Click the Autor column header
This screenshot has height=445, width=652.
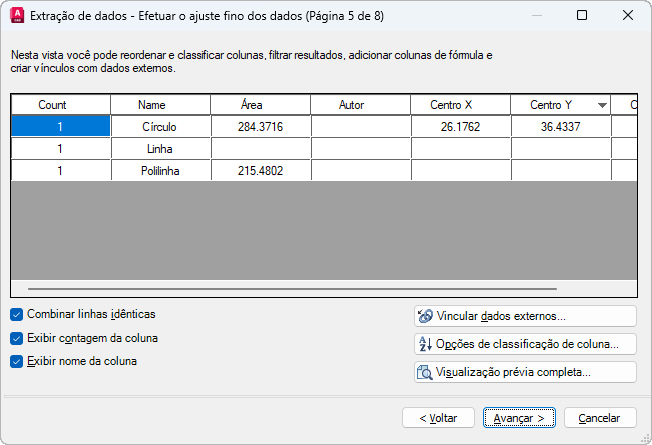(360, 105)
